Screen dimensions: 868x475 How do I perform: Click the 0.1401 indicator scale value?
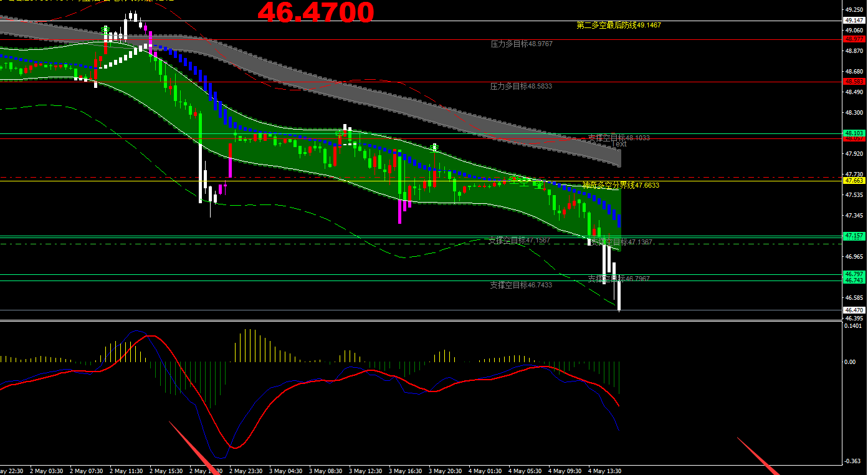pyautogui.click(x=854, y=325)
